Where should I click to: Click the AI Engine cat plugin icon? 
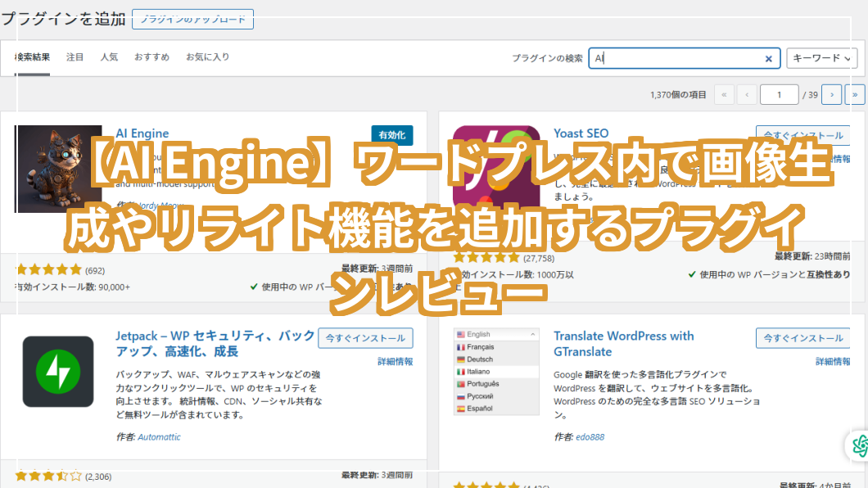(x=57, y=169)
